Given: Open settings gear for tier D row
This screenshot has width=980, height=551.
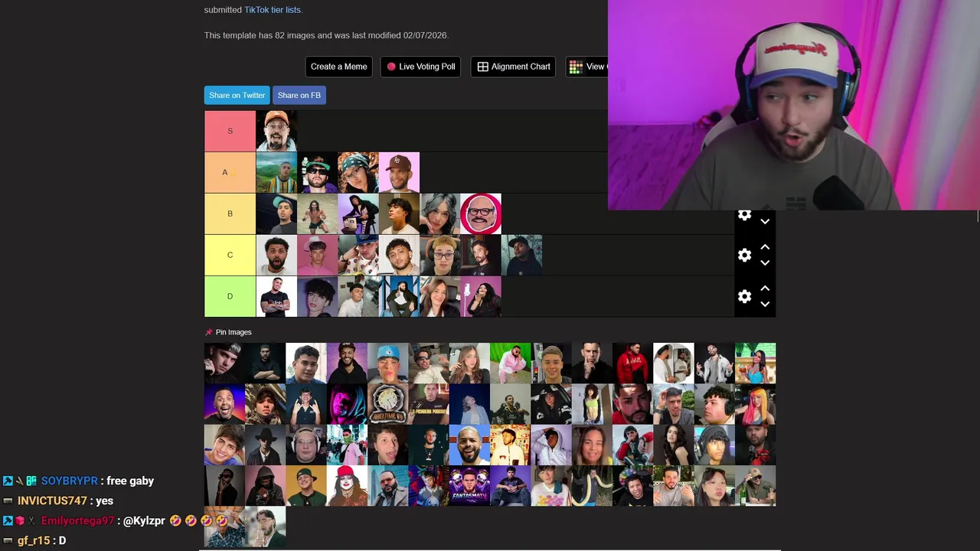Looking at the screenshot, I should 744,296.
